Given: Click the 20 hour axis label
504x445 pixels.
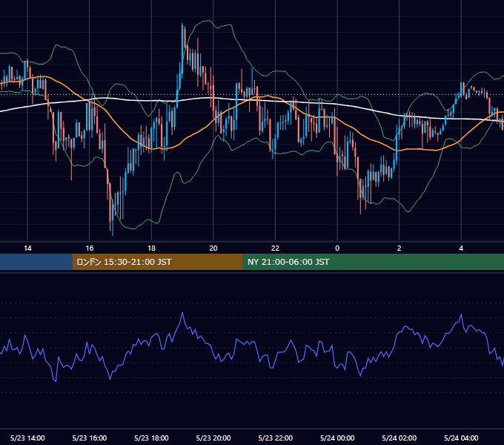Looking at the screenshot, I should [213, 248].
